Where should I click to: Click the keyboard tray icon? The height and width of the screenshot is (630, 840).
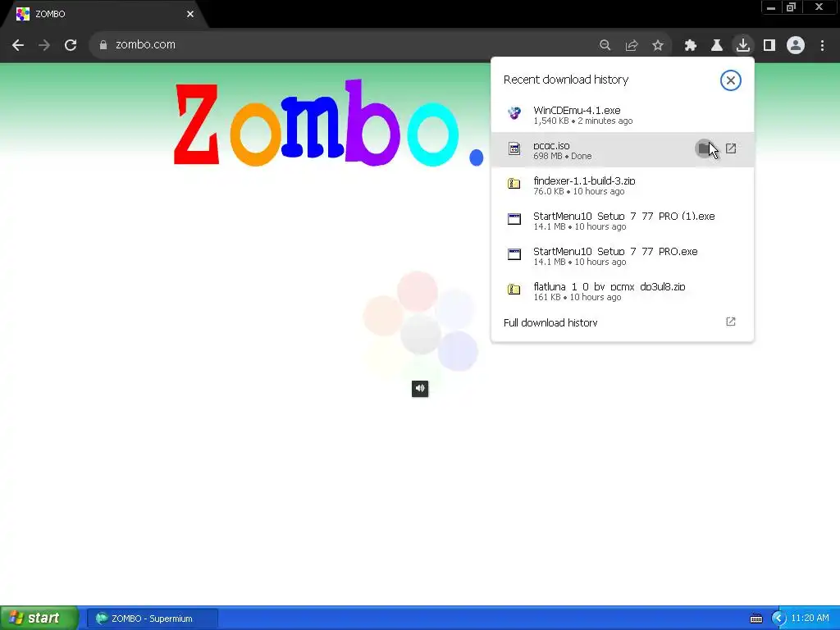pos(756,619)
